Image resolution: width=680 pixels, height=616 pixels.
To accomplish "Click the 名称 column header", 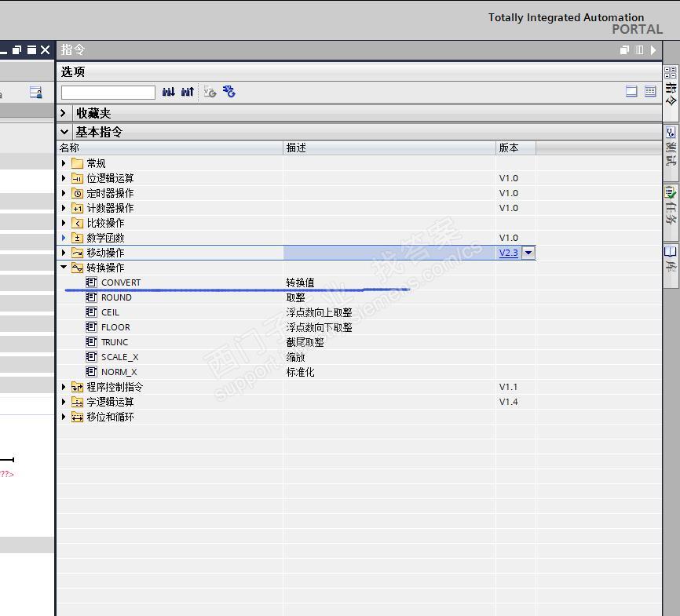I will 170,148.
